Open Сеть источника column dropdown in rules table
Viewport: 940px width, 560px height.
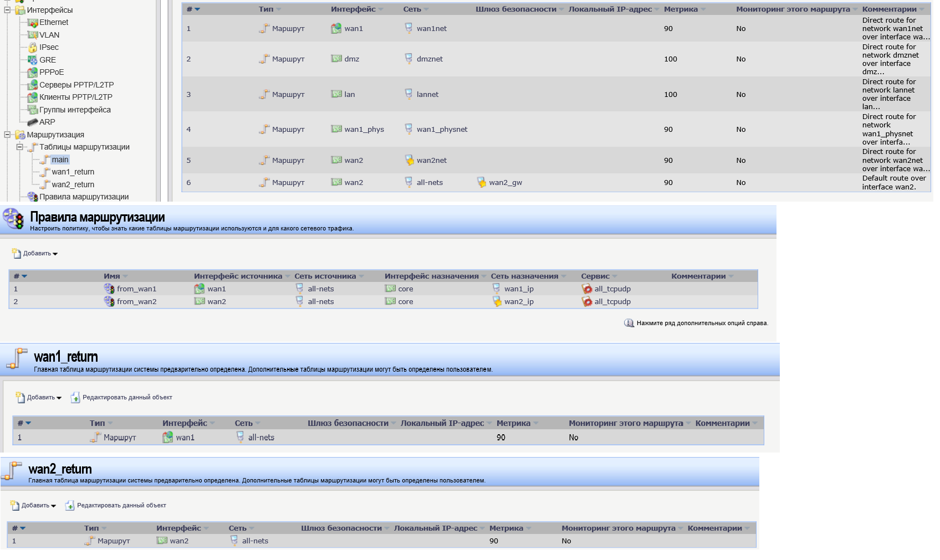pyautogui.click(x=361, y=276)
